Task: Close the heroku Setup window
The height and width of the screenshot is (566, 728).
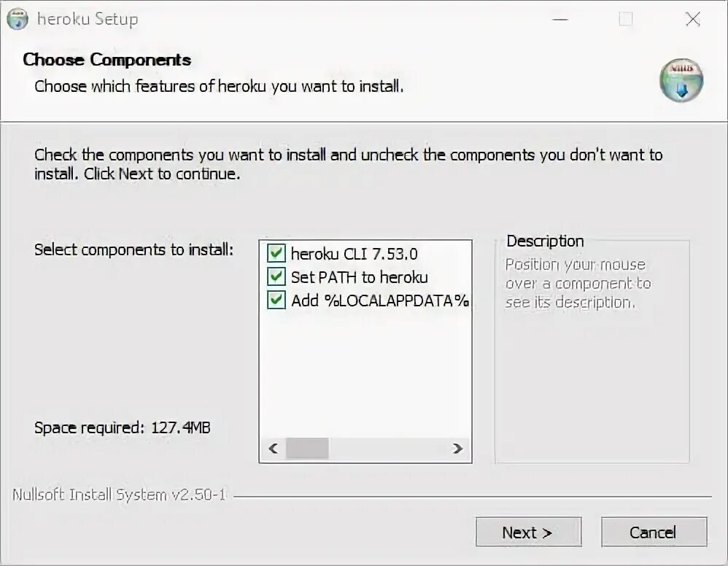Action: pos(692,20)
